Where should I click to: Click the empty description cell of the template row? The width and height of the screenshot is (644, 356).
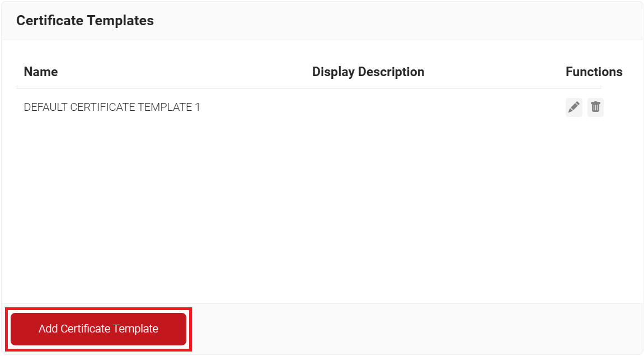tap(368, 107)
